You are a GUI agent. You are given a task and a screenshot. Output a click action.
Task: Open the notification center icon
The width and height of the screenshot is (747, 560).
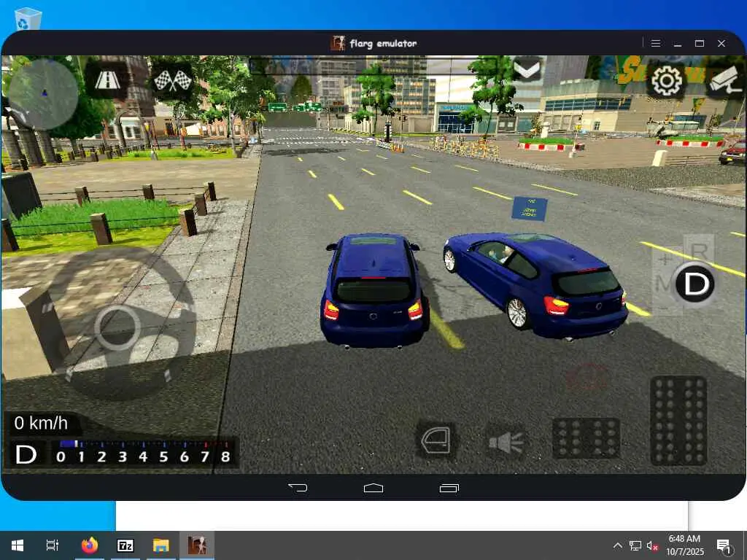(724, 545)
